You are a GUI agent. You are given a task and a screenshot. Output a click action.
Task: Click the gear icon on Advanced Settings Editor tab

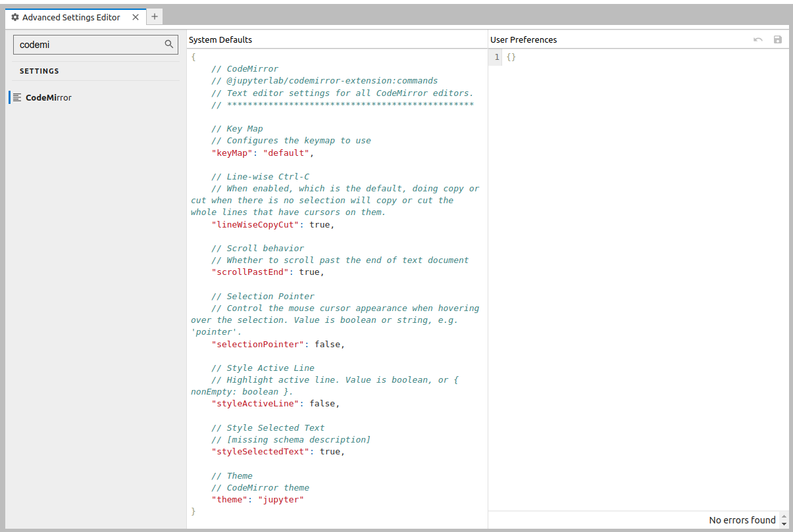pos(14,17)
